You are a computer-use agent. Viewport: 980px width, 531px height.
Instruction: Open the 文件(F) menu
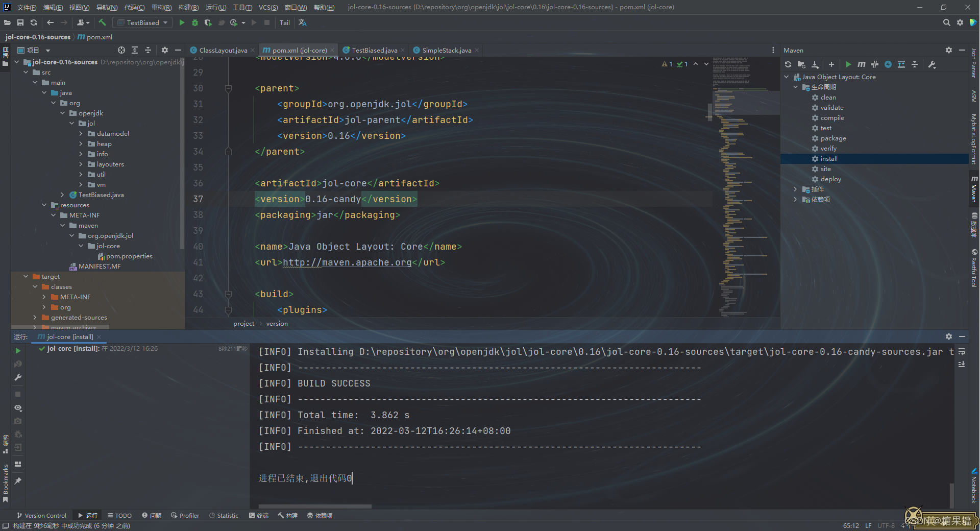click(27, 7)
